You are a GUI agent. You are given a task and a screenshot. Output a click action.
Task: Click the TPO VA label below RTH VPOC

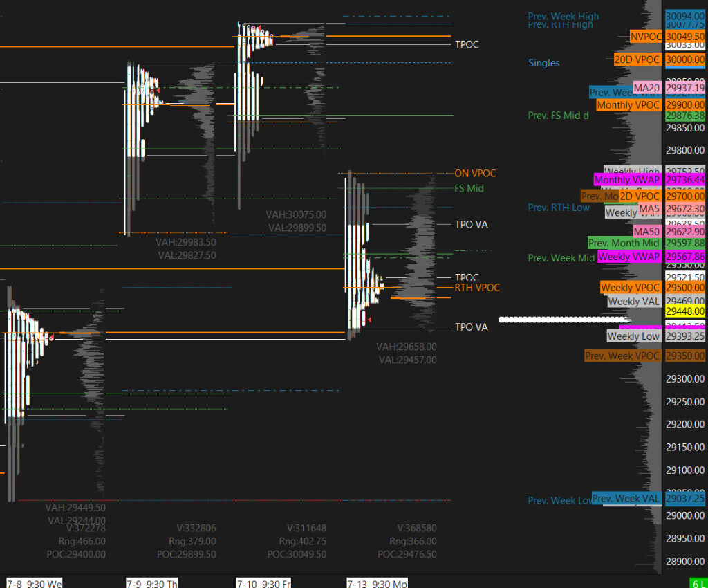click(x=472, y=327)
